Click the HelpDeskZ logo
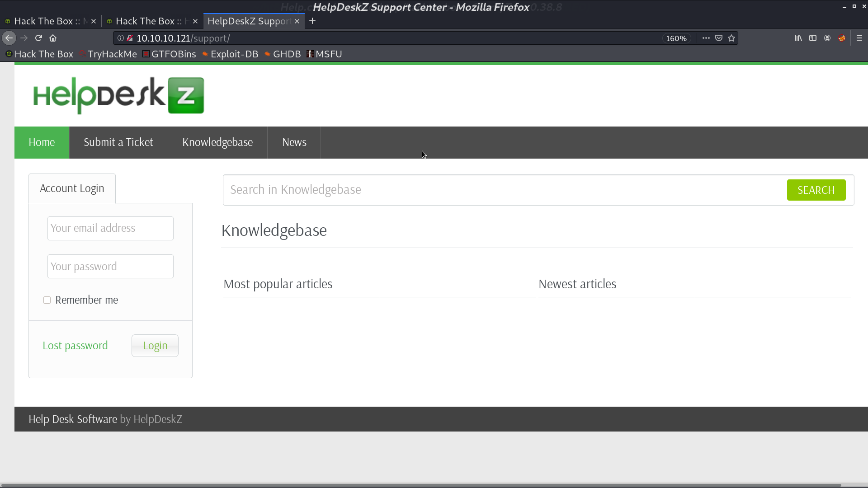868x488 pixels. tap(118, 95)
